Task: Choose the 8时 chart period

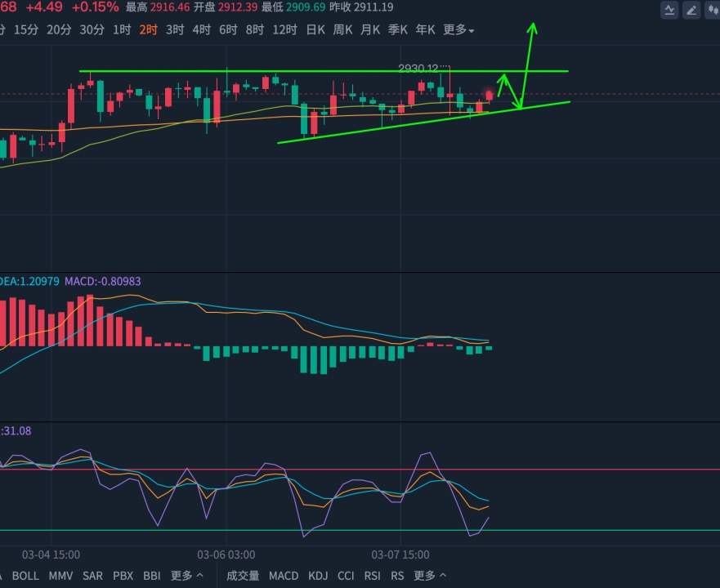Action: [255, 30]
